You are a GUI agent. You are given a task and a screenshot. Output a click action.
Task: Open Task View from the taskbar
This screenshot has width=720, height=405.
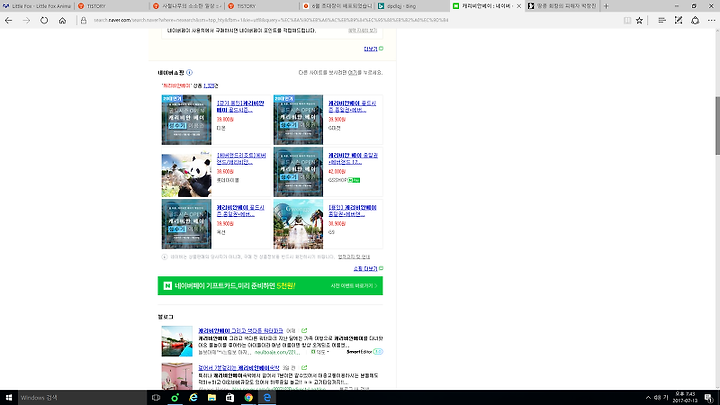156,398
